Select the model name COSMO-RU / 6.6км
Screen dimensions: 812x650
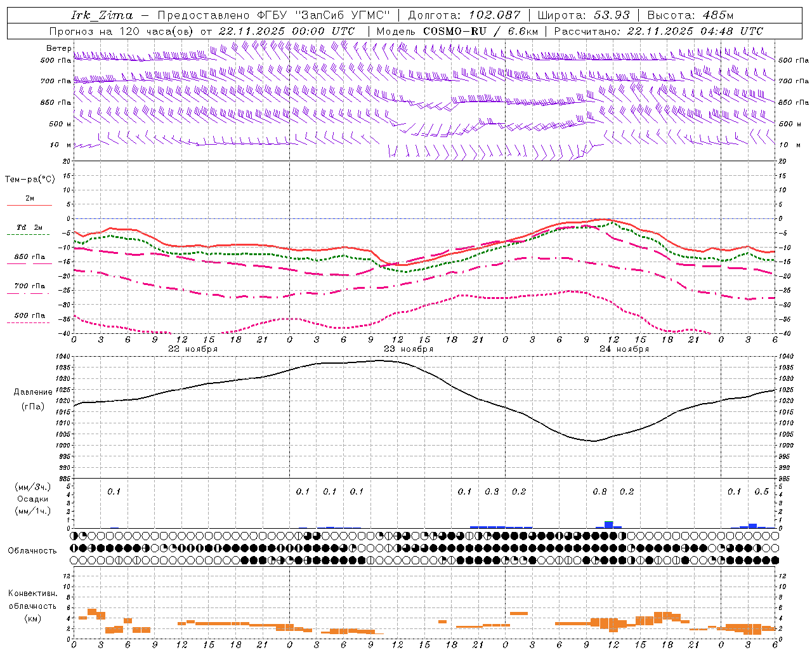coord(481,31)
